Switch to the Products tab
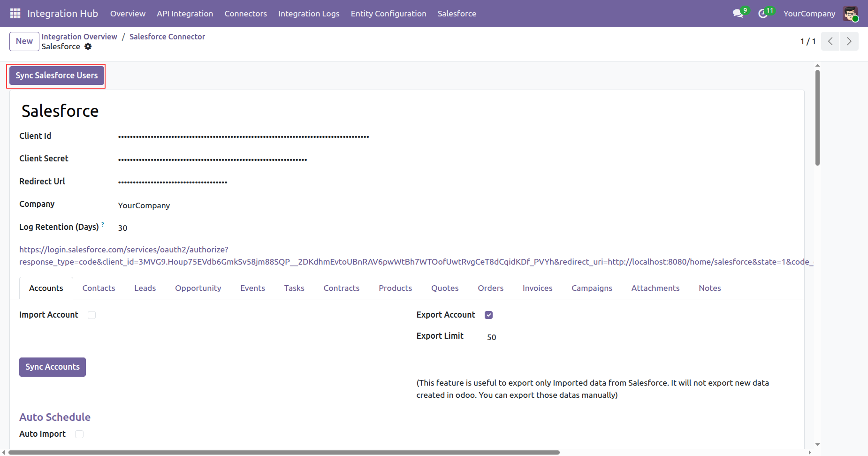Screen dimensions: 868x456 (x=396, y=288)
